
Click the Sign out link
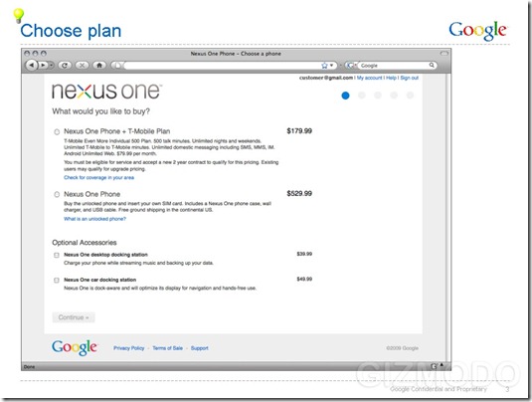coord(409,78)
